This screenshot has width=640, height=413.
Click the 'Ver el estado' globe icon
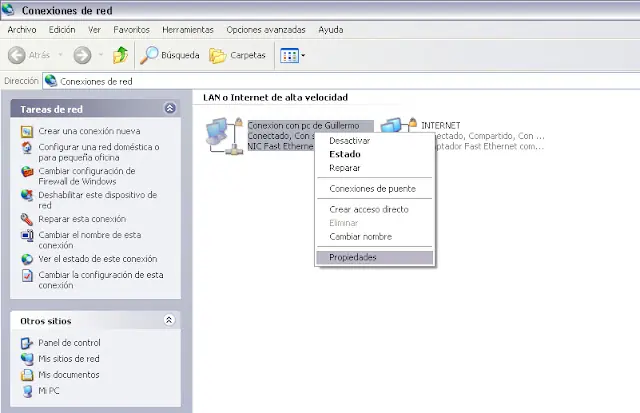click(27, 259)
